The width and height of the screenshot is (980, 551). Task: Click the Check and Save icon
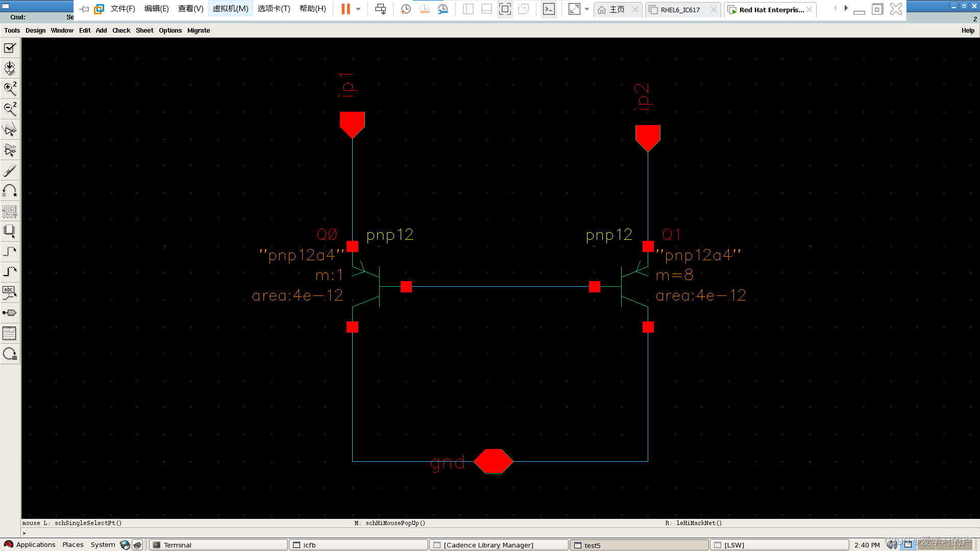pos(10,48)
